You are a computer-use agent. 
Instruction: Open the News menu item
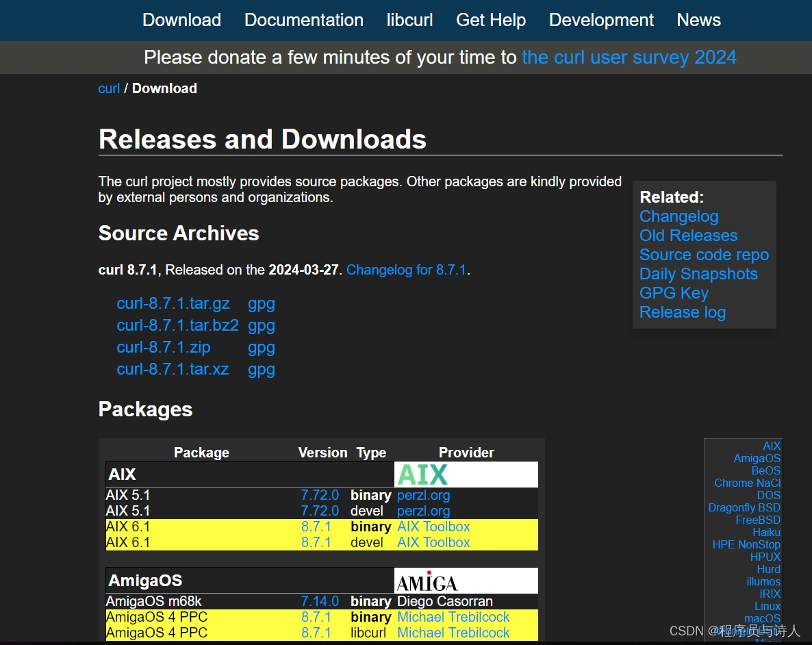point(698,20)
